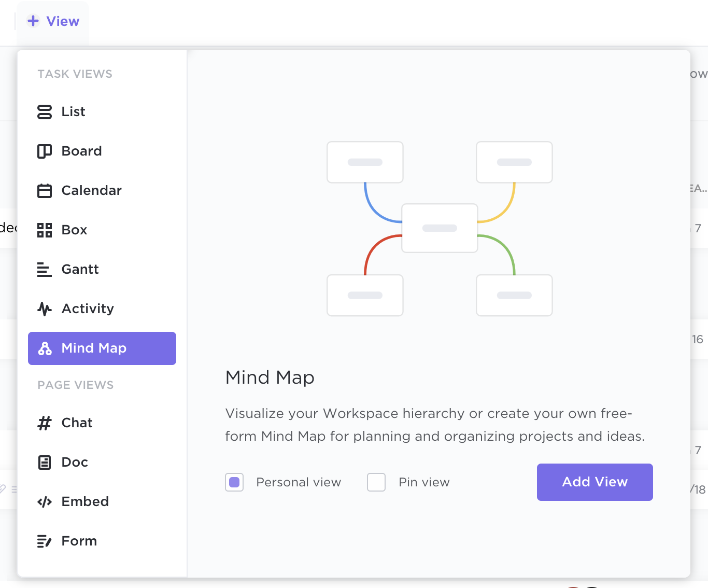Click the Mind Map preview illustration
The image size is (708, 588).
pyautogui.click(x=440, y=229)
